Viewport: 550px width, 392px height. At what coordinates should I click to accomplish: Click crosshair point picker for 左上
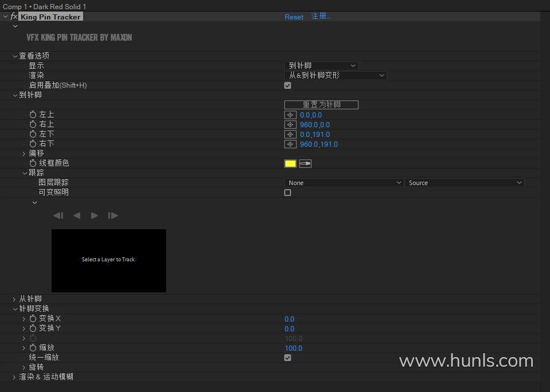point(290,115)
